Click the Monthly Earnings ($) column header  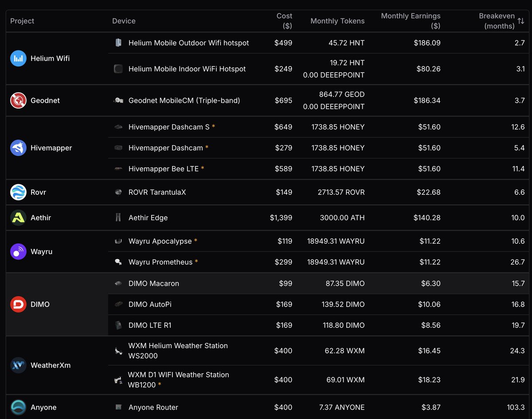(x=411, y=21)
